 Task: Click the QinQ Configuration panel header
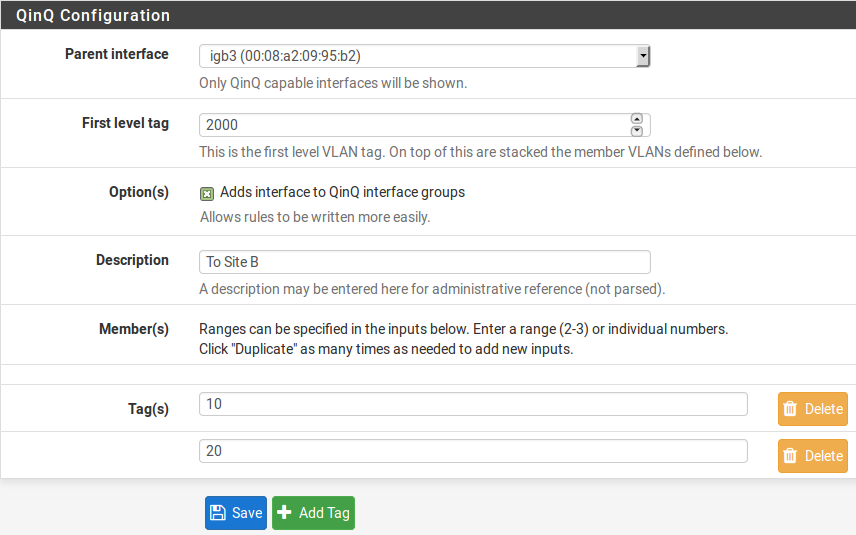94,16
